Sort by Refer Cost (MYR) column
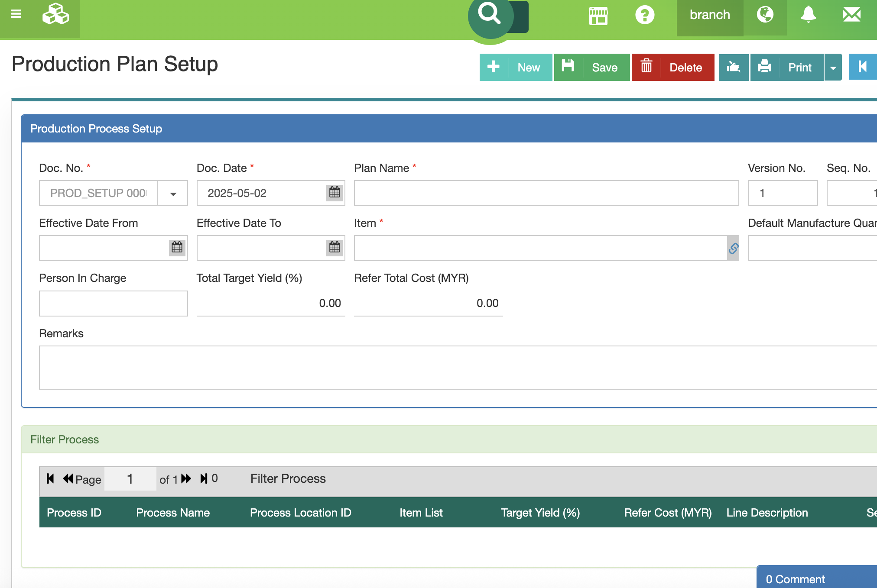This screenshot has height=588, width=877. pos(668,513)
